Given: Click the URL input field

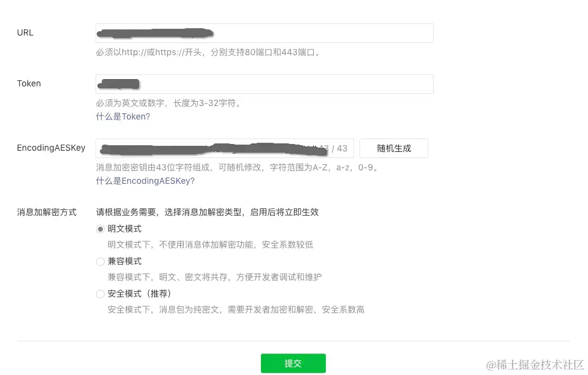Looking at the screenshot, I should (x=265, y=33).
